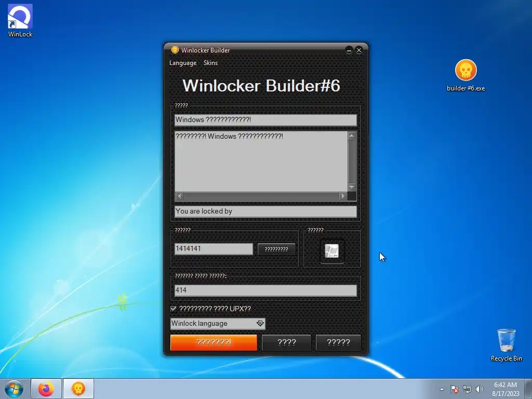The image size is (532, 399).
Task: Click the orange build button
Action: 214,342
